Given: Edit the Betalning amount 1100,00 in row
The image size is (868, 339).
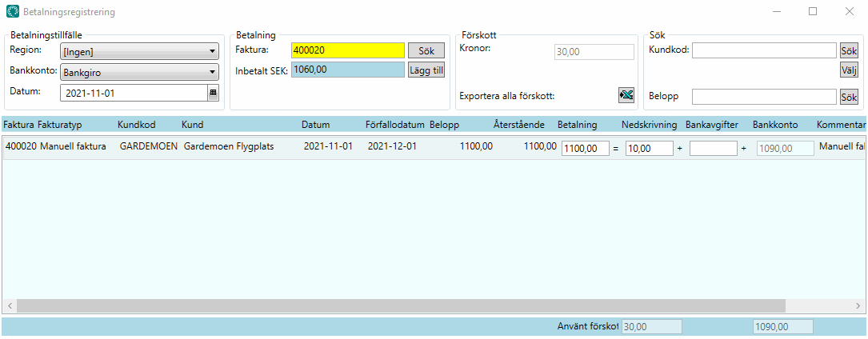Looking at the screenshot, I should (x=586, y=148).
